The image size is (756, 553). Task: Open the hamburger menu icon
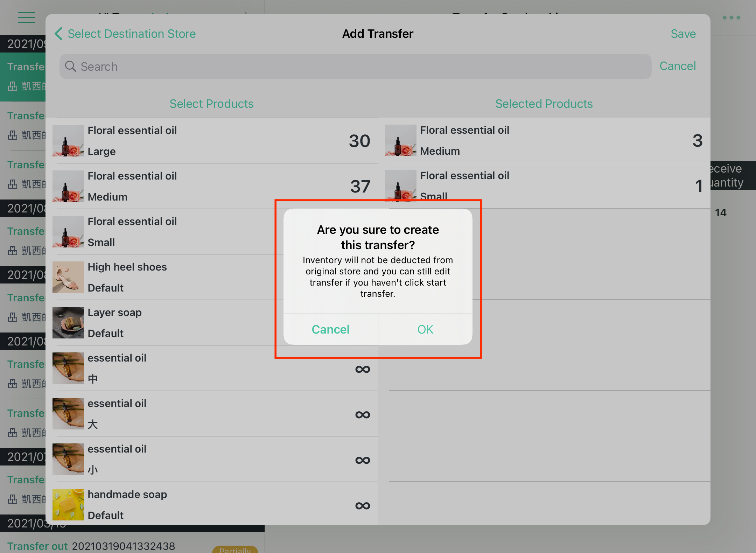[27, 17]
